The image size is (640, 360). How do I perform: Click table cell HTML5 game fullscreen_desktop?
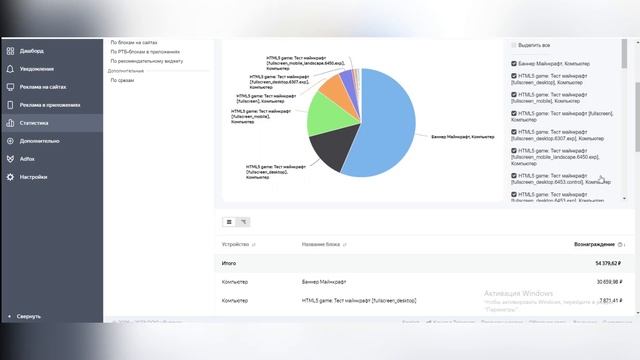pos(359,301)
